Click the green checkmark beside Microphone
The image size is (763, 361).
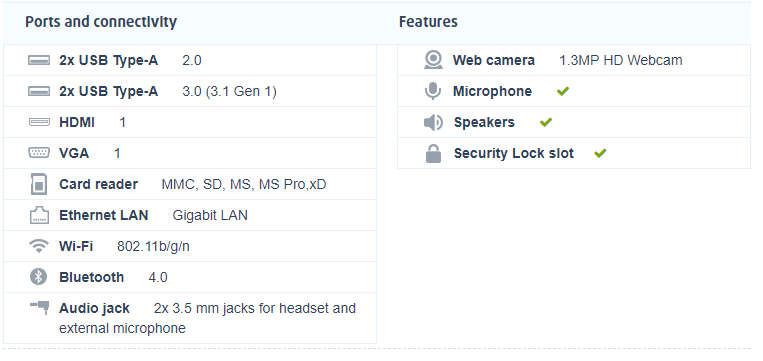(563, 91)
